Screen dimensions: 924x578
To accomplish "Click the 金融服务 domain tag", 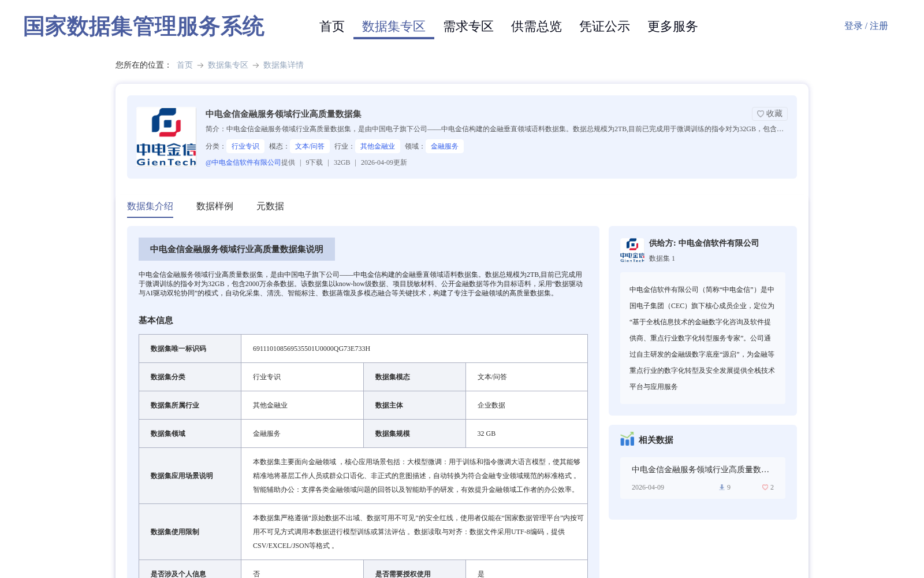I will point(445,146).
